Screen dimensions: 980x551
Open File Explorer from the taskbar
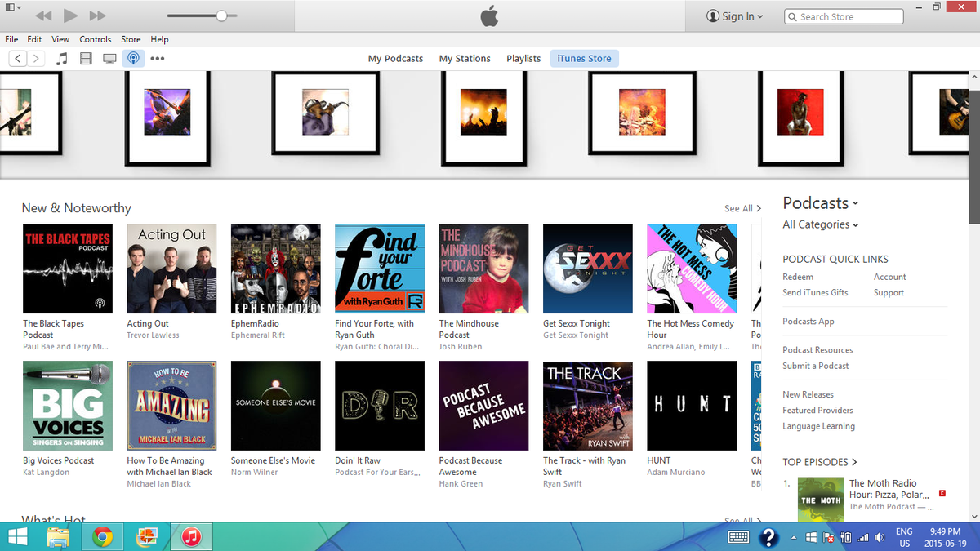(58, 536)
